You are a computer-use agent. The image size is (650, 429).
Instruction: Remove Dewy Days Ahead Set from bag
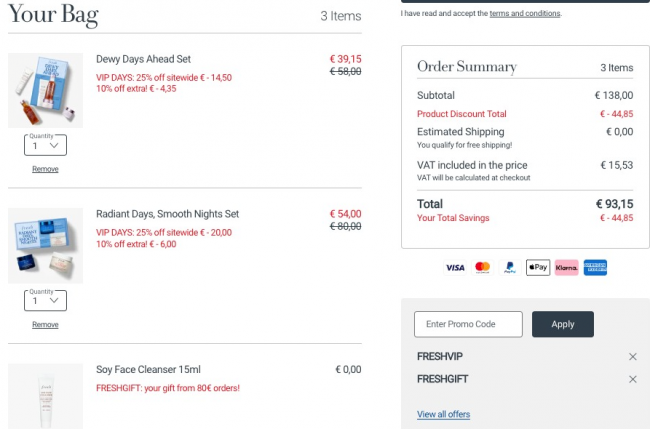[x=45, y=169]
